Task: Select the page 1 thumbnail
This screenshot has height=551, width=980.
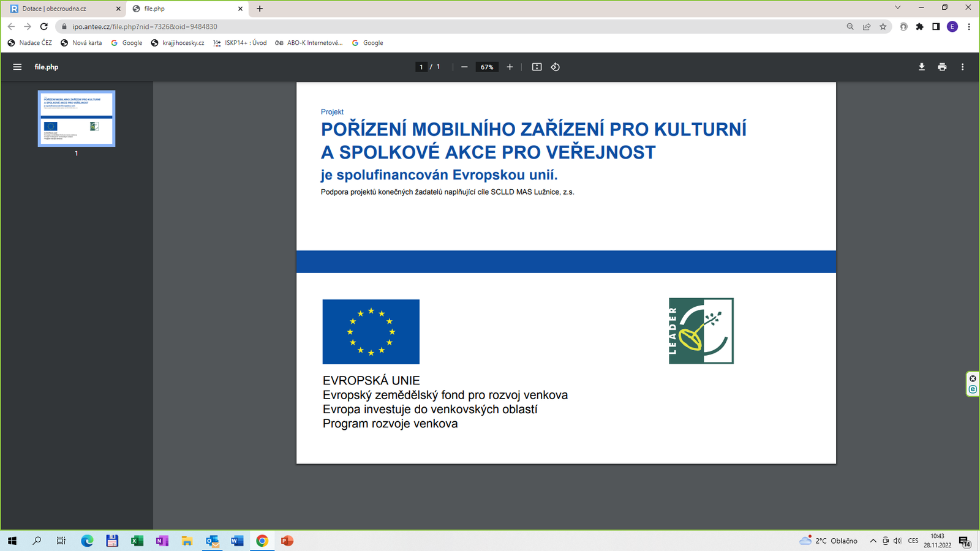Action: (77, 119)
